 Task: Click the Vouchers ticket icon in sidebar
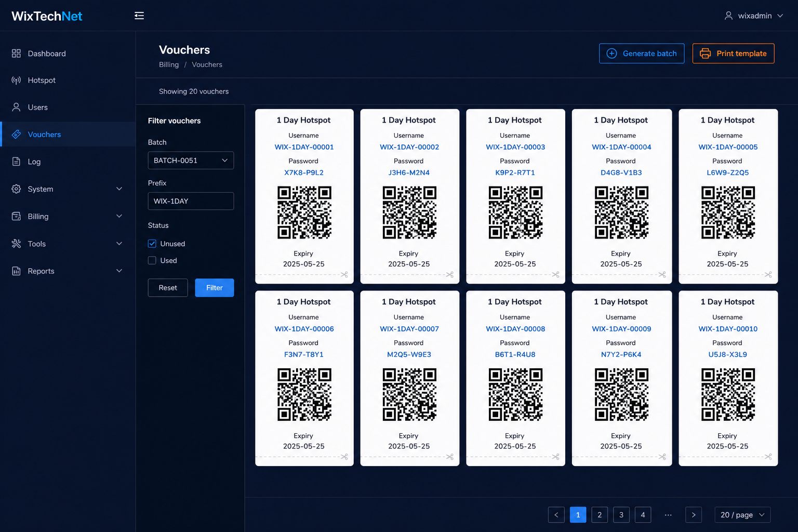coord(16,135)
